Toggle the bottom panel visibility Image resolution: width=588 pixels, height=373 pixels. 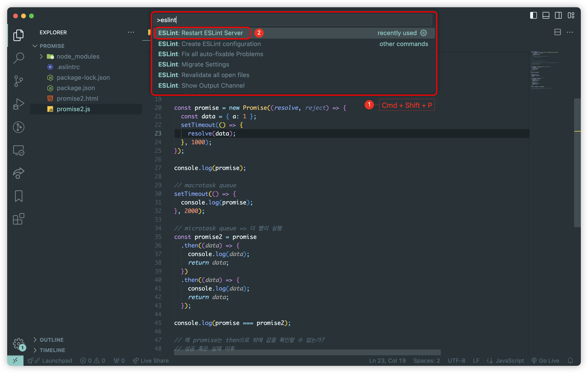click(x=546, y=16)
